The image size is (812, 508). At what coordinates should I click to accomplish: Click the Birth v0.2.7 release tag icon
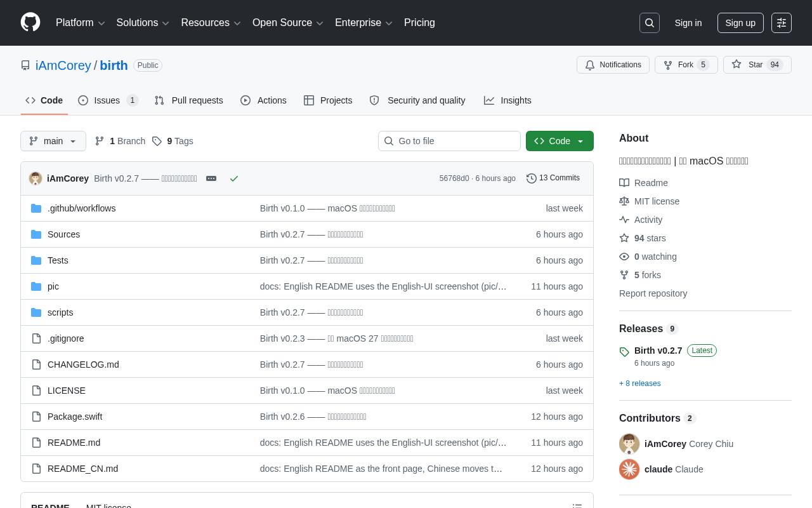coord(624,352)
